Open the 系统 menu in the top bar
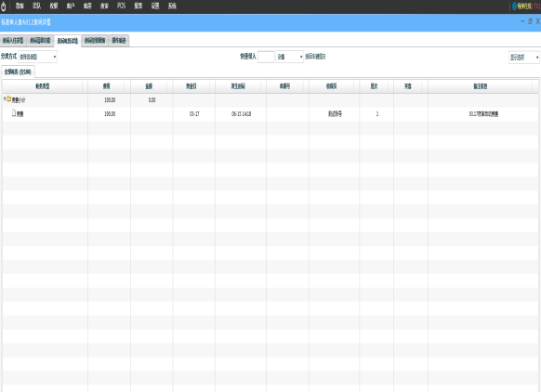This screenshot has height=392, width=541. (172, 6)
